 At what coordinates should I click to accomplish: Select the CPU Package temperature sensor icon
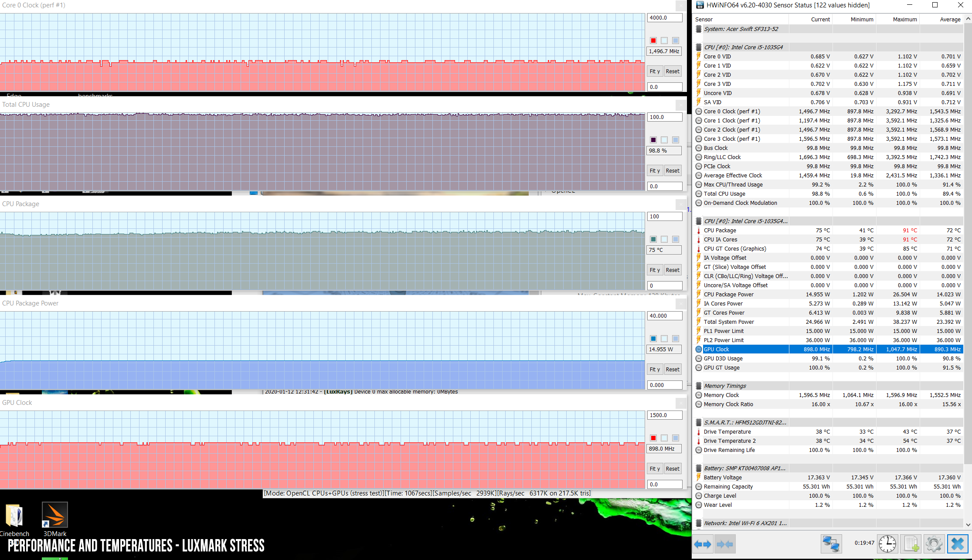(x=699, y=231)
